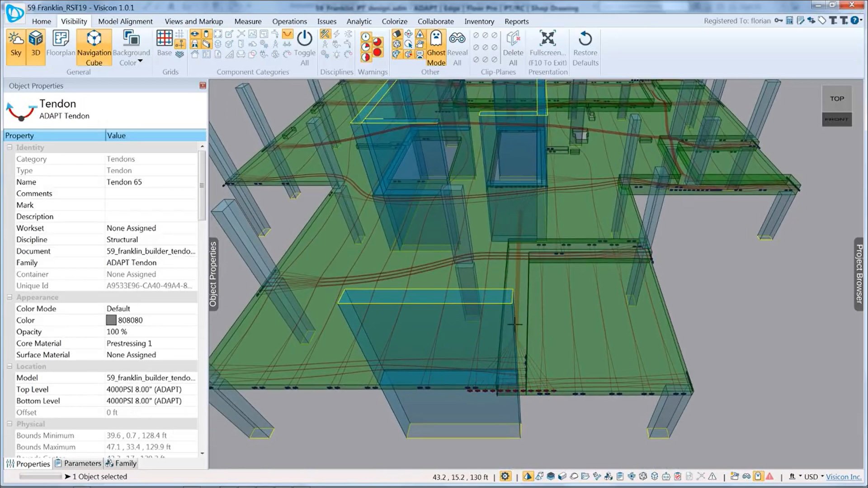This screenshot has width=868, height=488.
Task: Toggle the Navigation Cube
Action: pyautogui.click(x=94, y=47)
